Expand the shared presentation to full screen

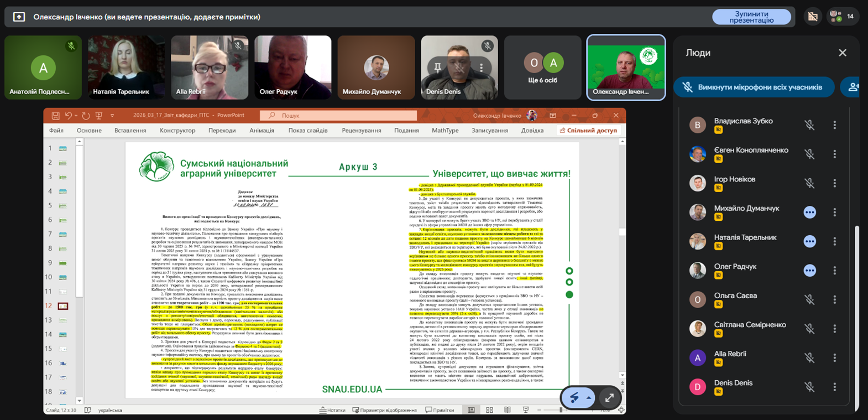click(x=609, y=397)
